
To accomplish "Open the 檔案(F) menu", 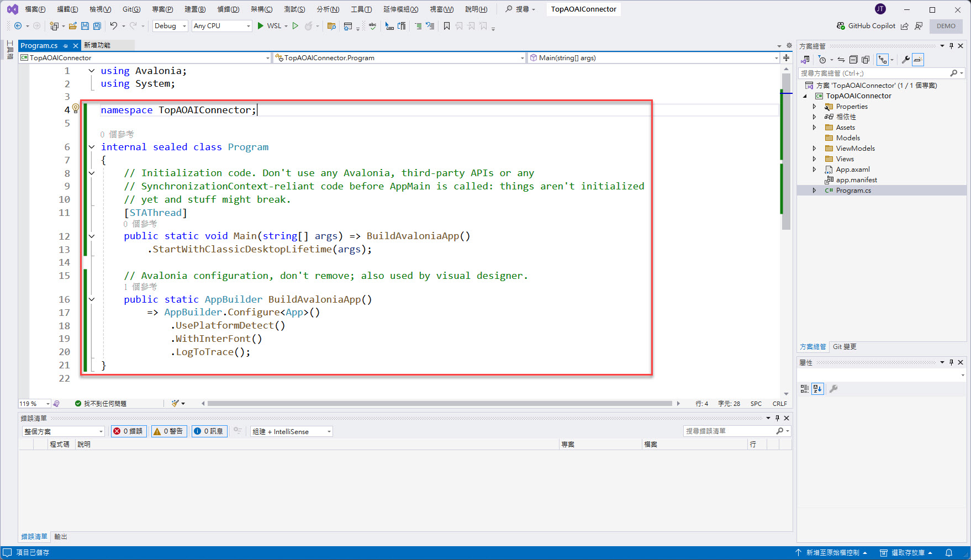I will (35, 9).
